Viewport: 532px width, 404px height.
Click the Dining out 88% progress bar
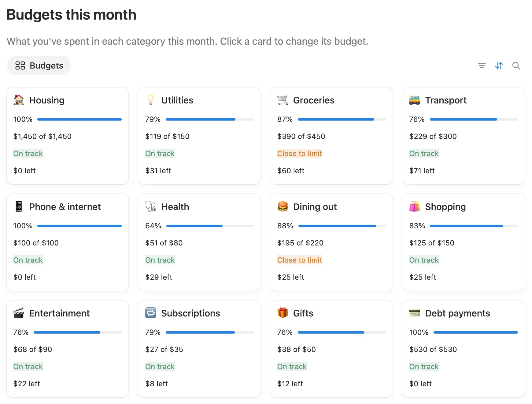[x=342, y=226]
